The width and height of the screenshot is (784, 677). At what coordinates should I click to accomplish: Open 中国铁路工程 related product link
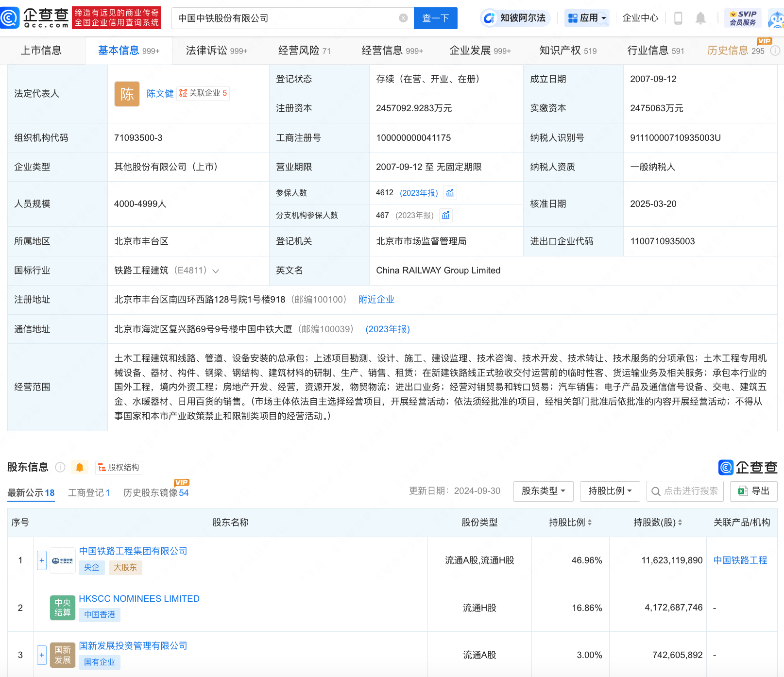point(740,560)
